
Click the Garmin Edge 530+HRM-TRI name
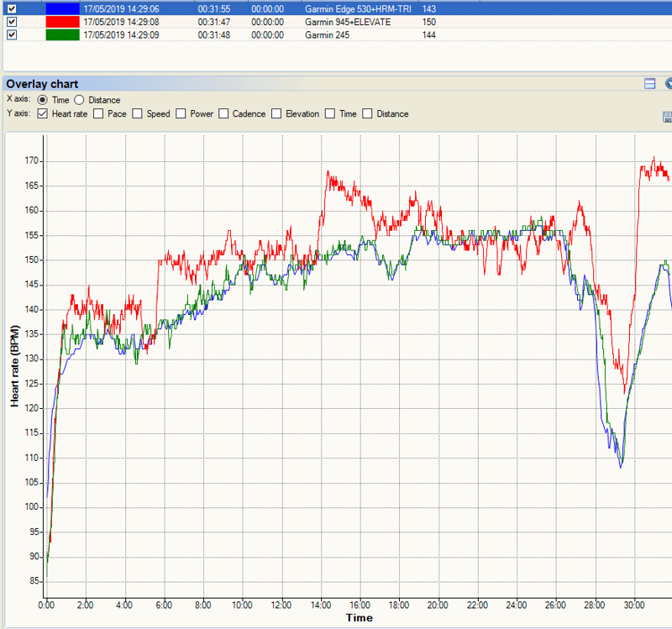[x=358, y=8]
